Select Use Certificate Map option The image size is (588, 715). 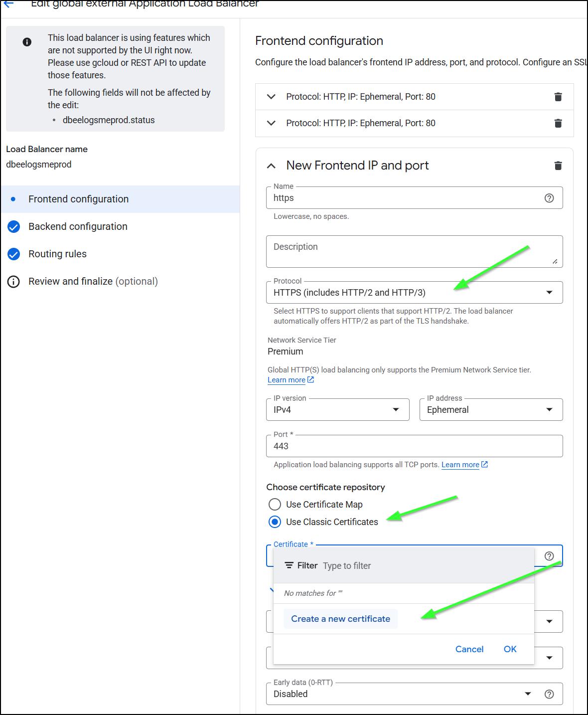pyautogui.click(x=275, y=505)
